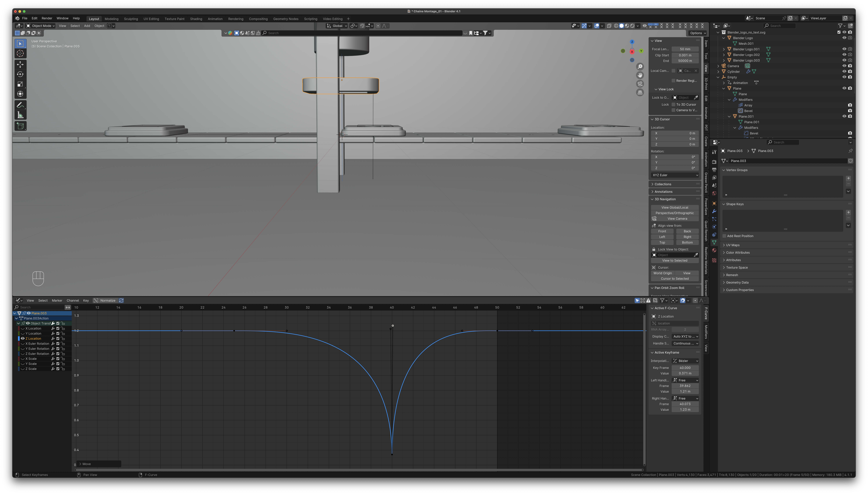Switch to the Shading workspace tab
This screenshot has width=868, height=494.
[x=196, y=19]
